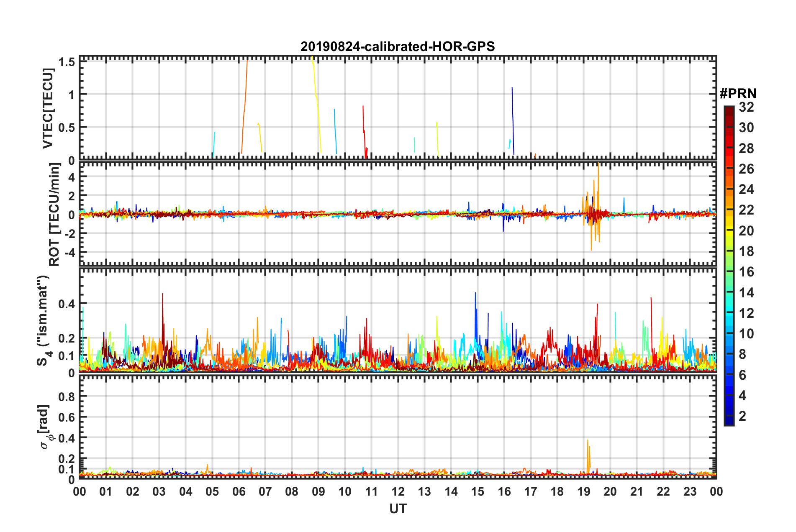
Task: Select the VTEC[TECU] y-axis label
Action: [48, 108]
